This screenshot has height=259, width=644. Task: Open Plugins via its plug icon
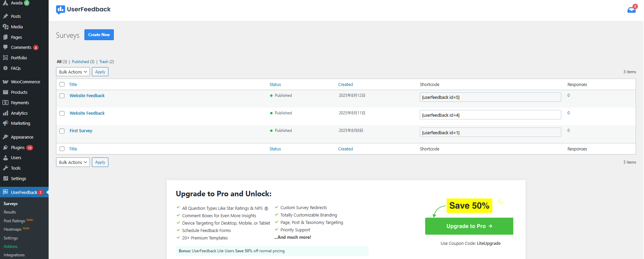point(5,148)
